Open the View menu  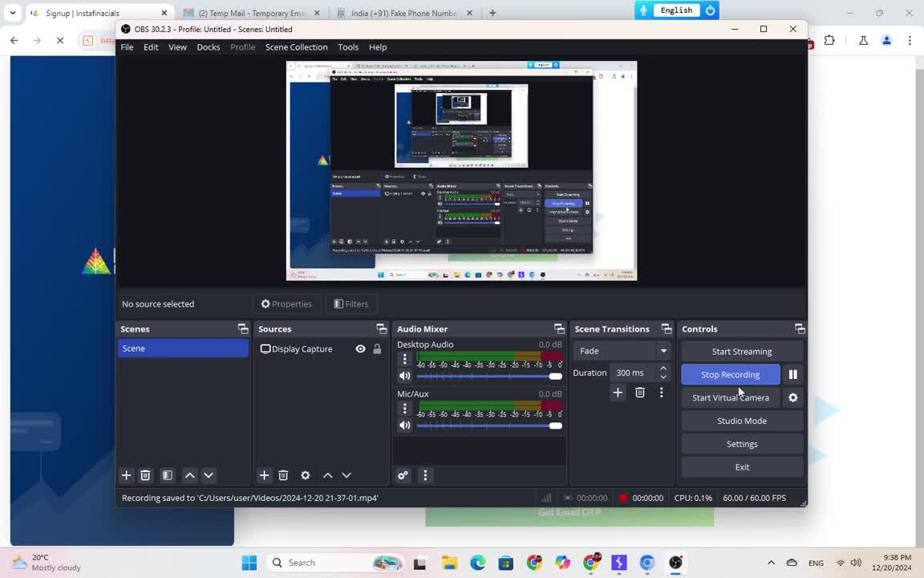177,47
